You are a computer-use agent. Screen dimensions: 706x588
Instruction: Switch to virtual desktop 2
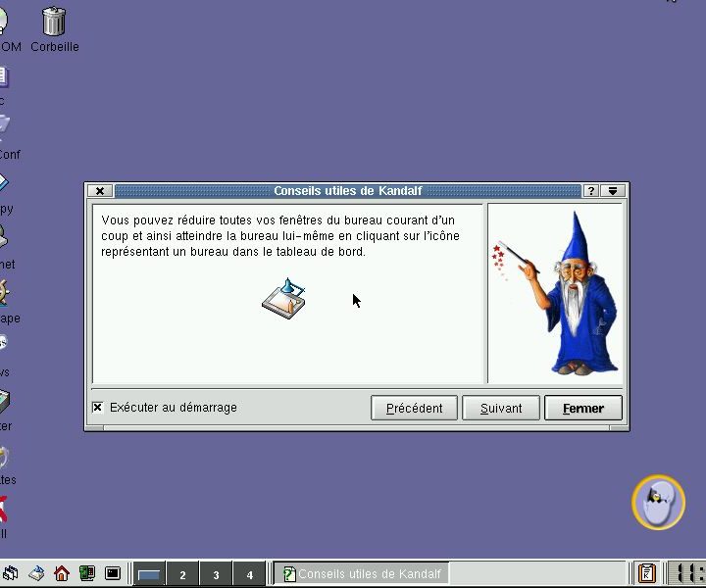click(181, 574)
